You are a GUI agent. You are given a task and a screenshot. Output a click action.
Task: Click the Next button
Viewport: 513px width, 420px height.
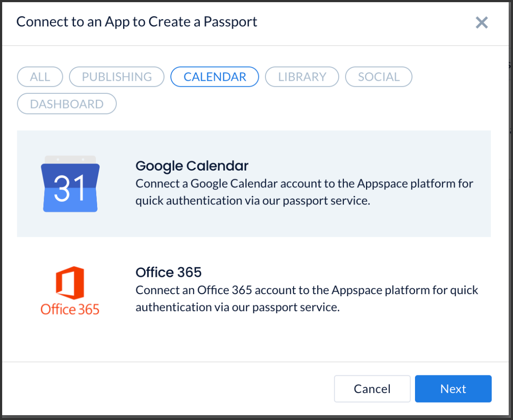click(x=453, y=389)
